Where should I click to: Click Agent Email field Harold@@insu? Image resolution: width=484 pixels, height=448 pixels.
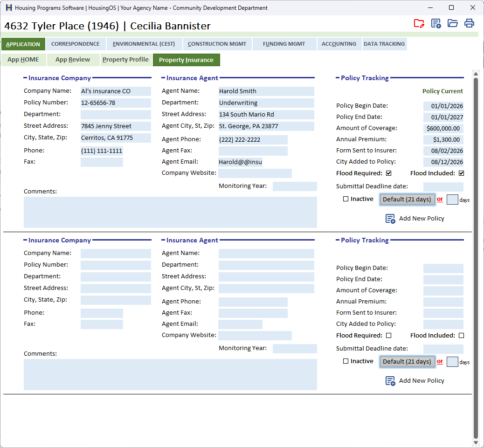[x=241, y=162]
